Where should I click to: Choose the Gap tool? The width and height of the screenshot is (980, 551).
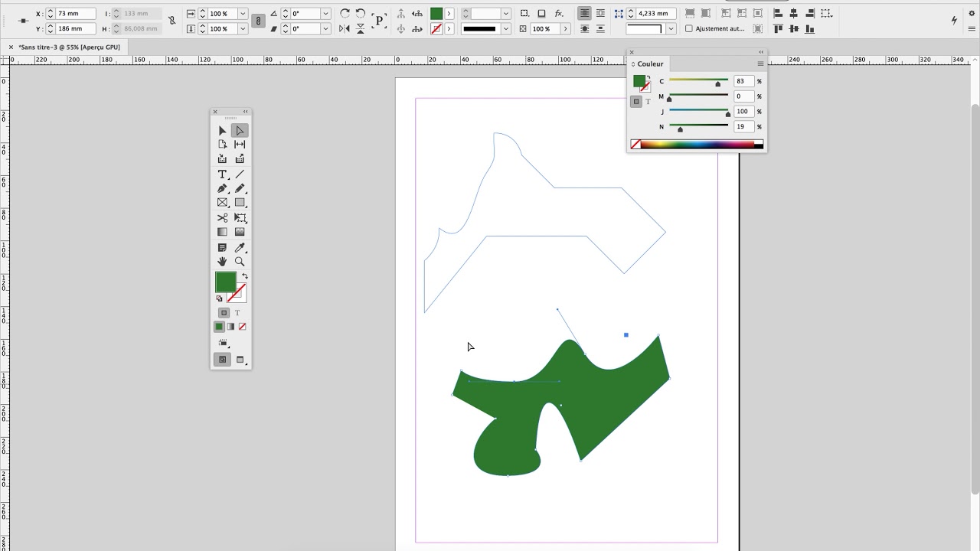coord(240,145)
